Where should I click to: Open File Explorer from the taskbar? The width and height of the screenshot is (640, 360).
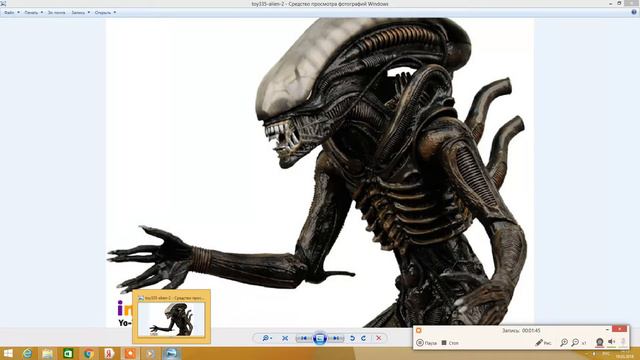point(47,353)
